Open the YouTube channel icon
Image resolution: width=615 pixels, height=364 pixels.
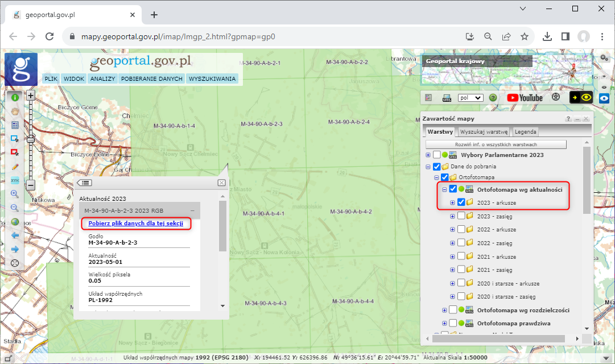tap(525, 97)
